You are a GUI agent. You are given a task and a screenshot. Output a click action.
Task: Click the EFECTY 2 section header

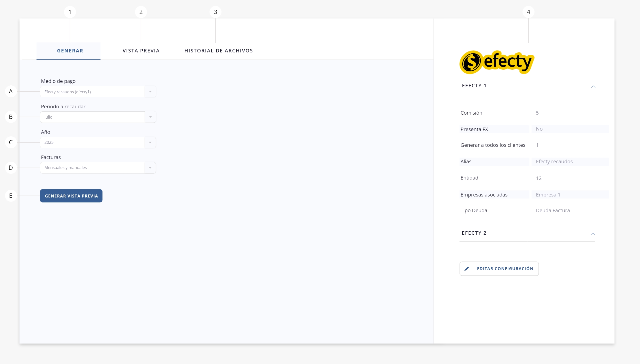474,233
